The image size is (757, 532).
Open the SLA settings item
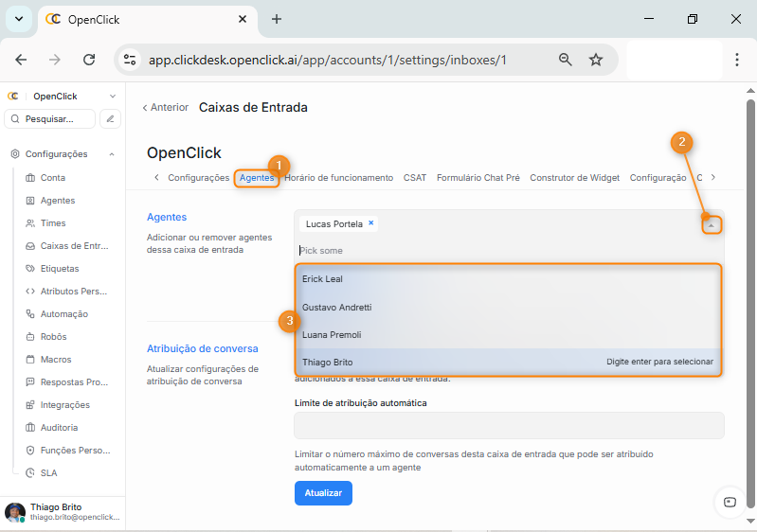pyautogui.click(x=48, y=473)
